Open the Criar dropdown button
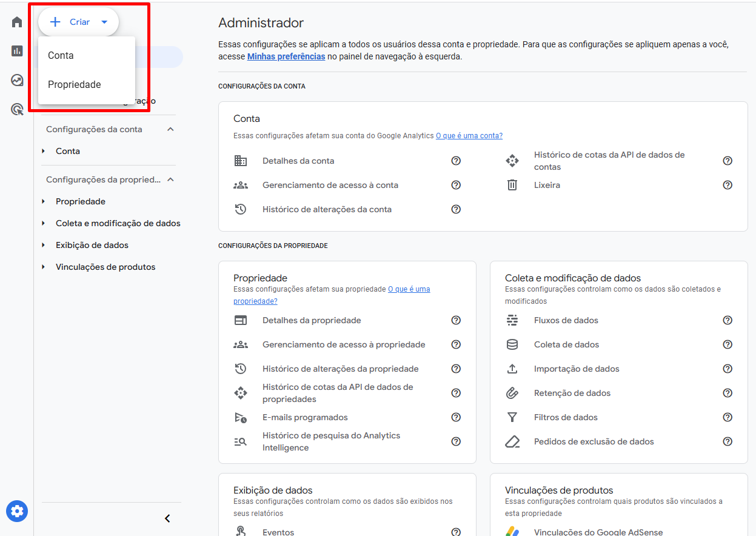 click(x=79, y=22)
